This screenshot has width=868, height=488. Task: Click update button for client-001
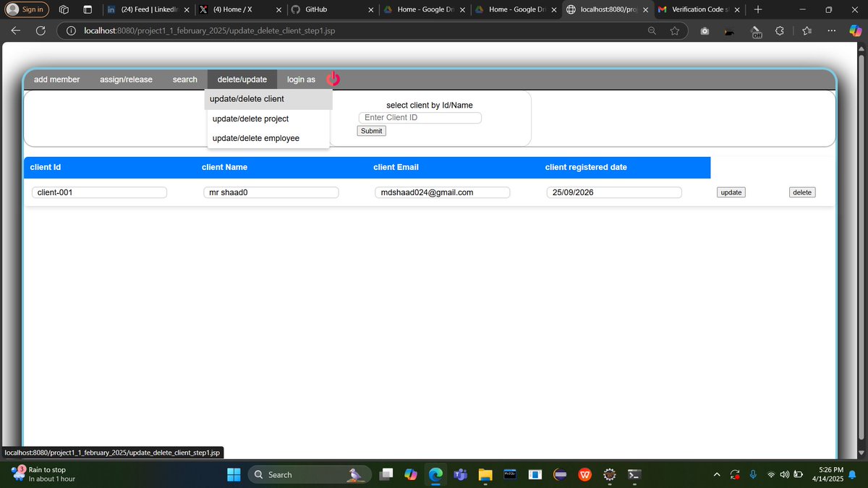pos(731,192)
